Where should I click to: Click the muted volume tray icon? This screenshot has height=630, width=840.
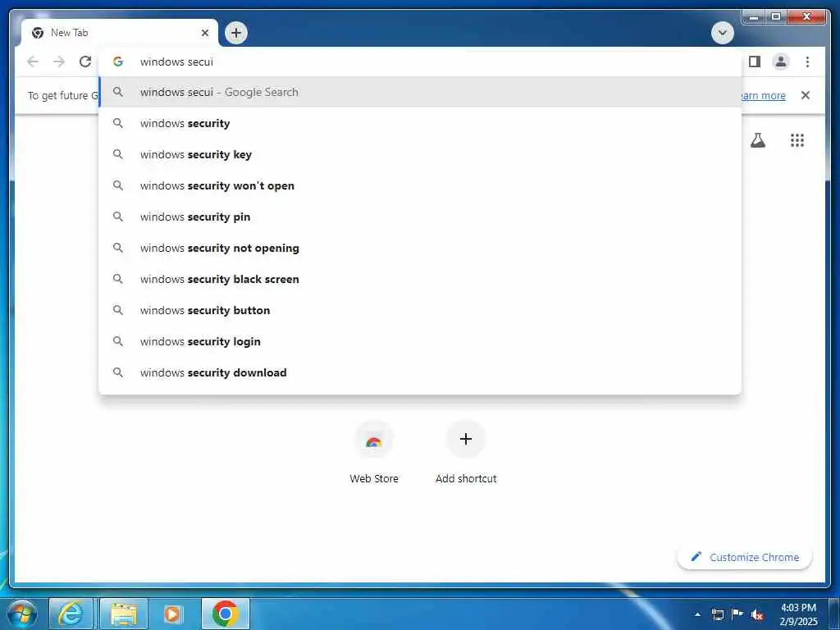pyautogui.click(x=757, y=614)
